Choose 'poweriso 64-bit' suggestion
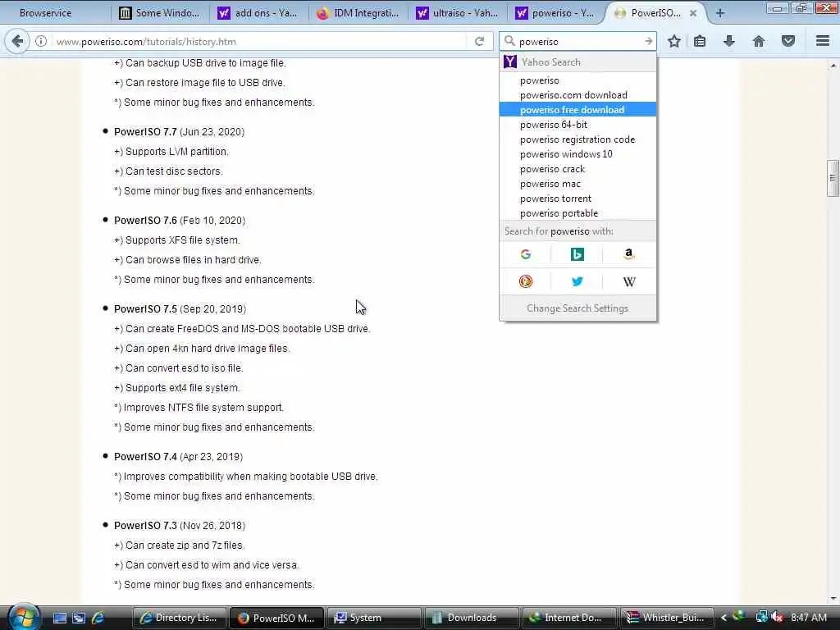The height and width of the screenshot is (630, 840). (x=577, y=125)
